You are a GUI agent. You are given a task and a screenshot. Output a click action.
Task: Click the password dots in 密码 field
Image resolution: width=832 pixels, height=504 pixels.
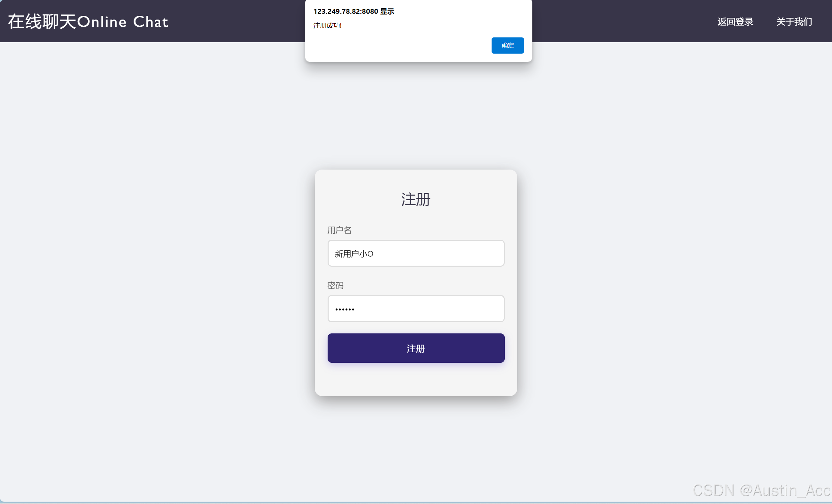click(x=344, y=309)
